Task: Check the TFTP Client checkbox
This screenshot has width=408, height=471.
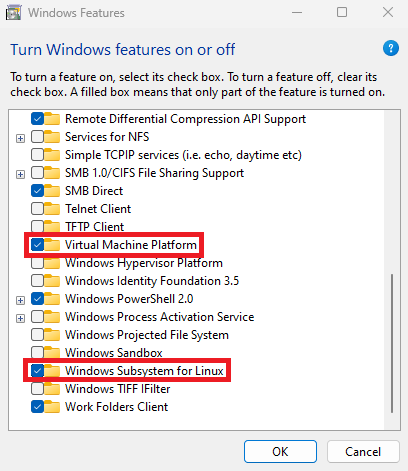Action: point(37,226)
